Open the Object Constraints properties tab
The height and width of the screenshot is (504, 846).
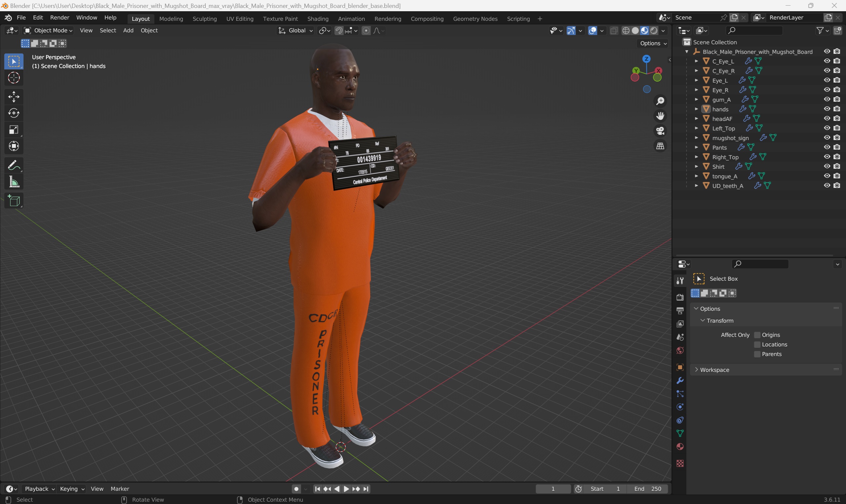[680, 420]
